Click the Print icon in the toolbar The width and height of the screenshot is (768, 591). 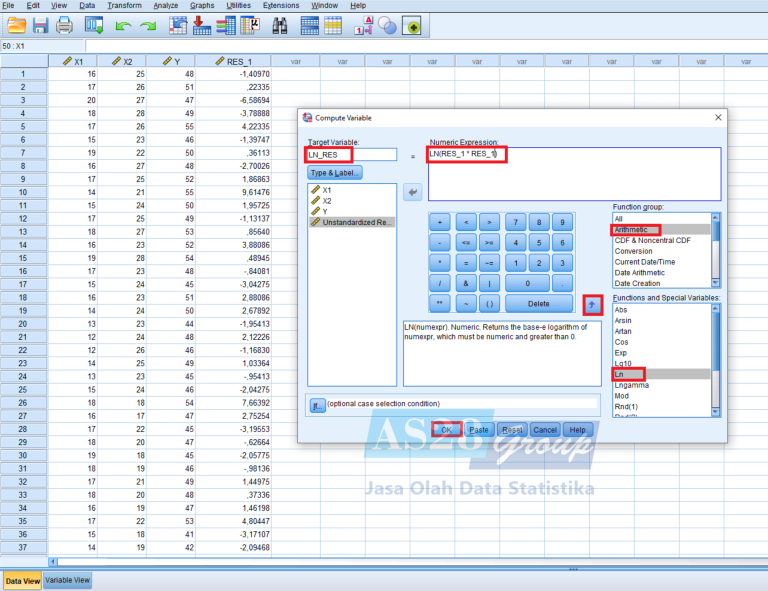click(65, 25)
